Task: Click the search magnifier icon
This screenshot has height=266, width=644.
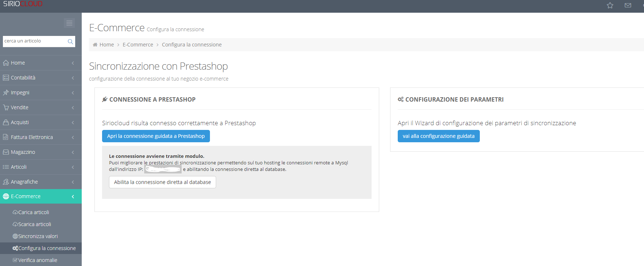Action: pyautogui.click(x=70, y=41)
